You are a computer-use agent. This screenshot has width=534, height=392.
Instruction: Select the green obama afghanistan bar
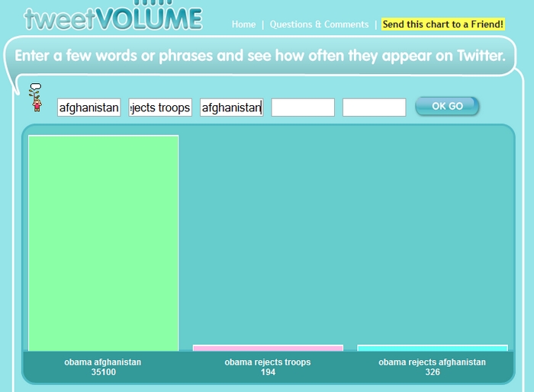pos(103,243)
